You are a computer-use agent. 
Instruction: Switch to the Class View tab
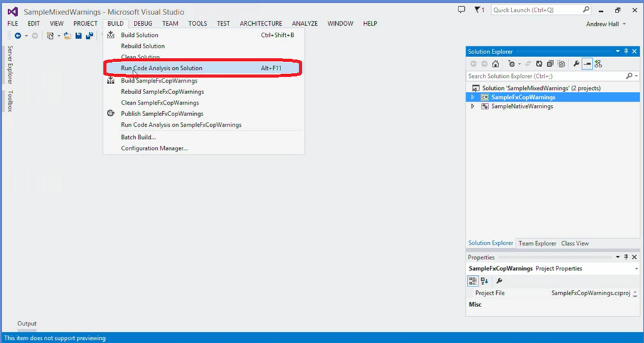click(x=575, y=243)
